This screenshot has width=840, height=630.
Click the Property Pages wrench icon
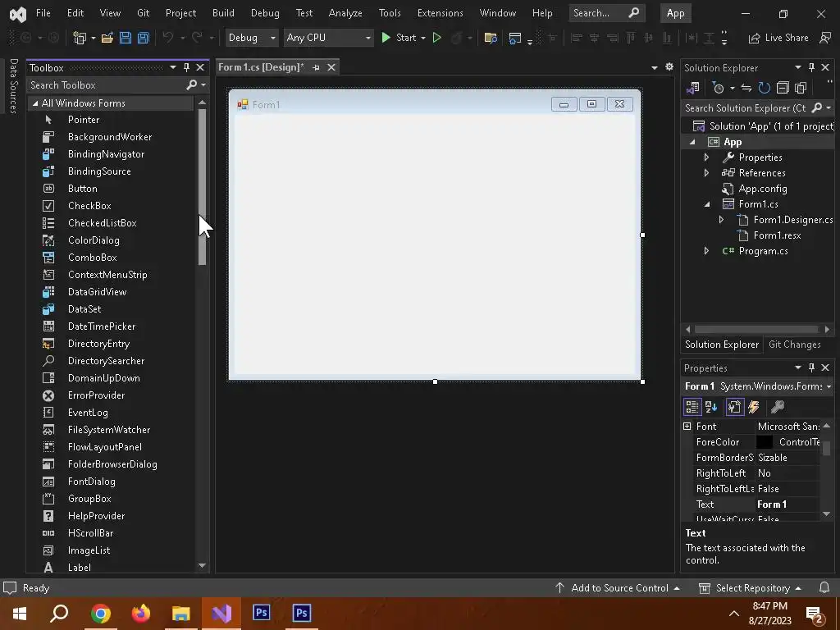778,407
